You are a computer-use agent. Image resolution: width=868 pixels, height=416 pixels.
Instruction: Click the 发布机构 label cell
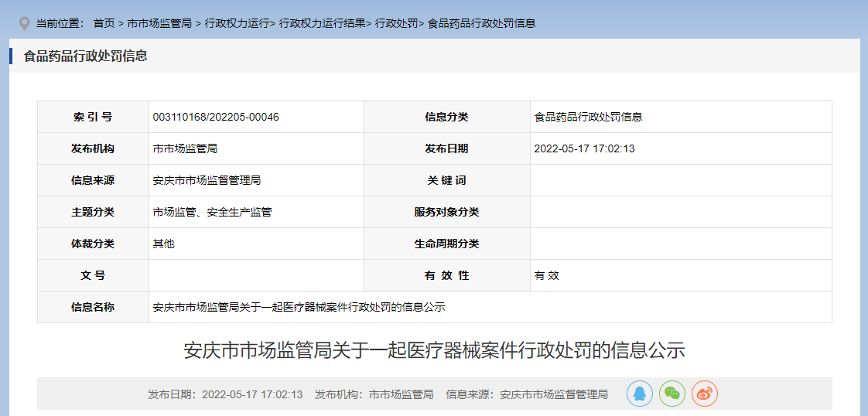tap(93, 148)
